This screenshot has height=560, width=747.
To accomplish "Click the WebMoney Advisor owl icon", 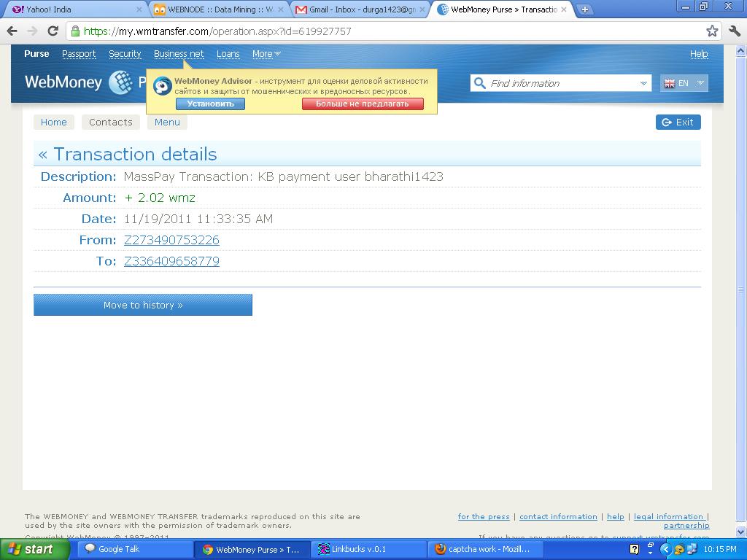I will (162, 86).
